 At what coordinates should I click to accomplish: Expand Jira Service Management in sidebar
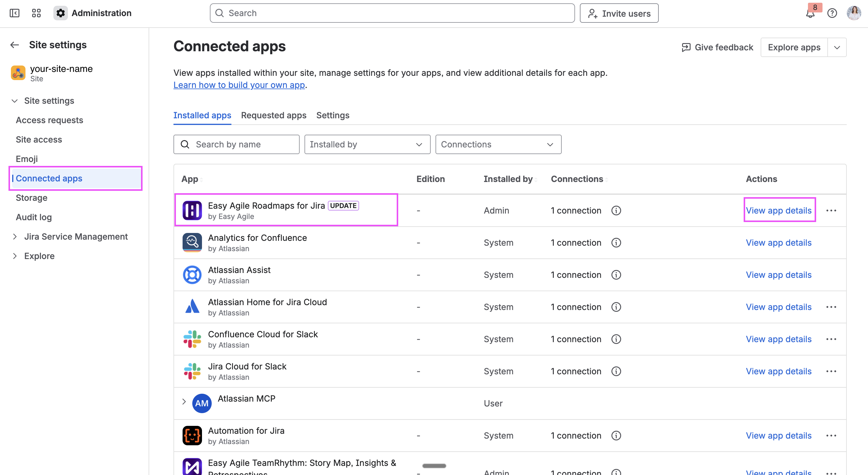pos(15,237)
